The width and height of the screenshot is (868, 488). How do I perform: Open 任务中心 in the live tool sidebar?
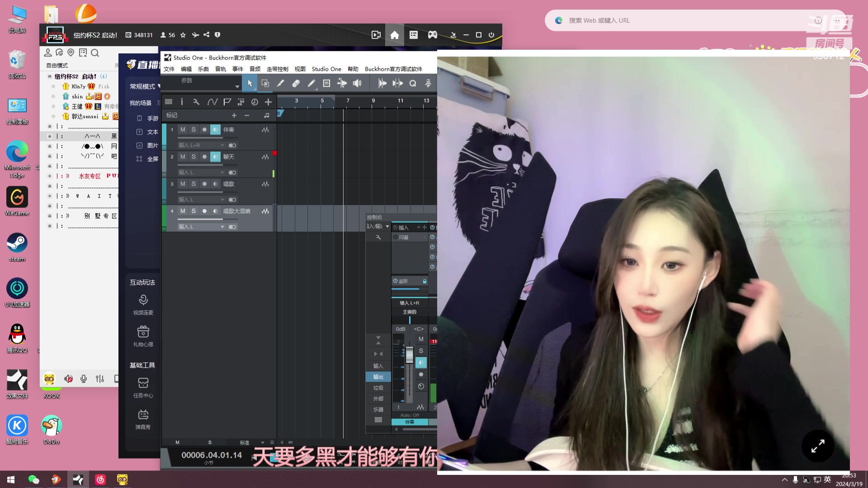[143, 387]
